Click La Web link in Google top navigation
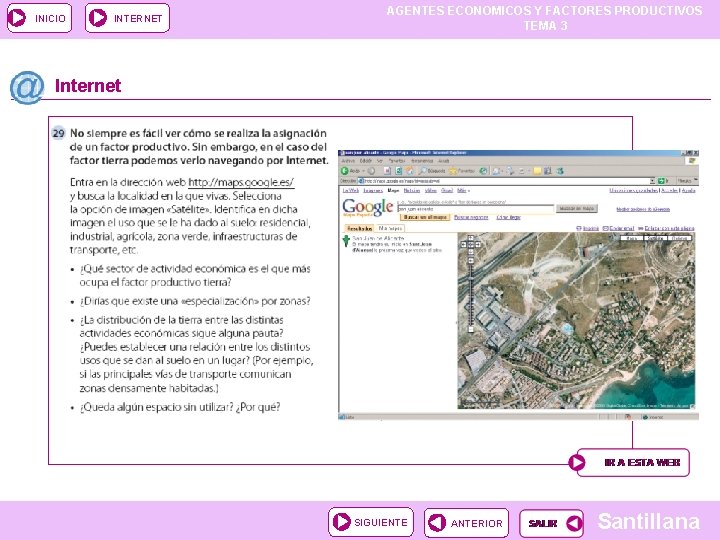This screenshot has width=720, height=540. coord(351,191)
